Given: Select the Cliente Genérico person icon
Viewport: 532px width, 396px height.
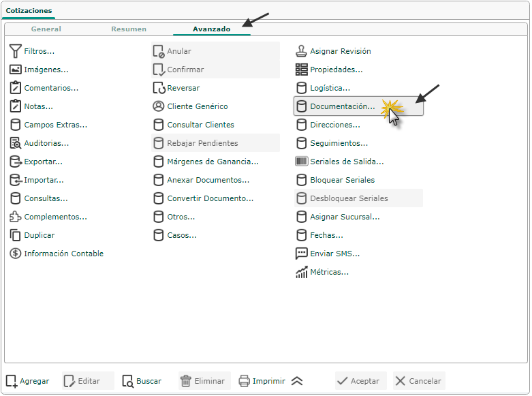Looking at the screenshot, I should click(159, 106).
